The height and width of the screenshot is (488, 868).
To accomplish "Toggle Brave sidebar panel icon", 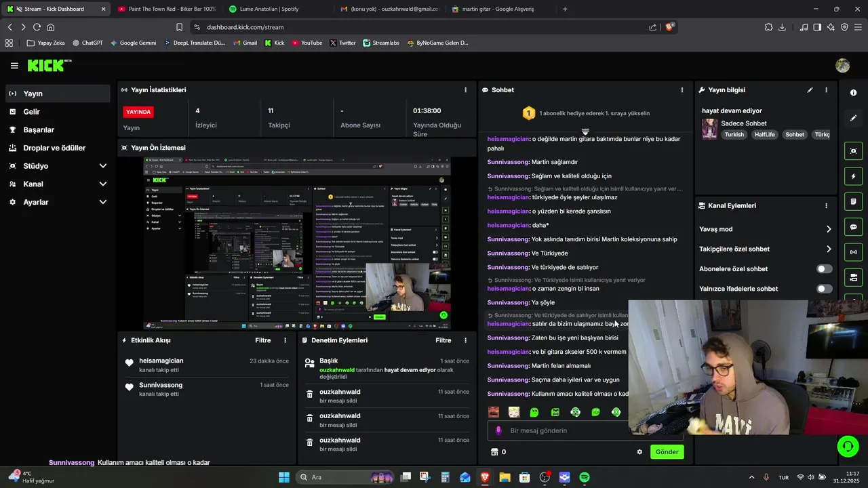I will (817, 27).
